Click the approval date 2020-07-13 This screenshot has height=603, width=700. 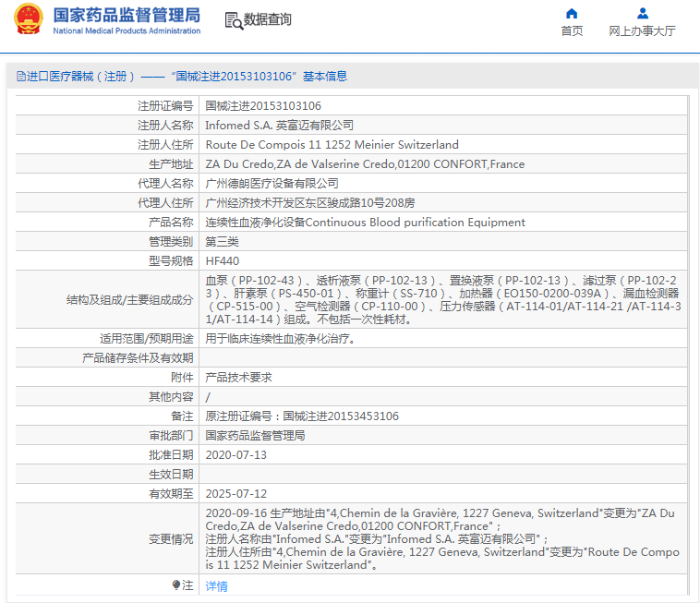point(235,455)
